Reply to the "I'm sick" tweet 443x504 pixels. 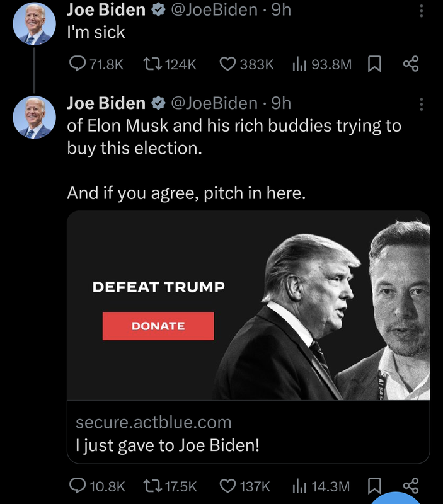coord(77,64)
